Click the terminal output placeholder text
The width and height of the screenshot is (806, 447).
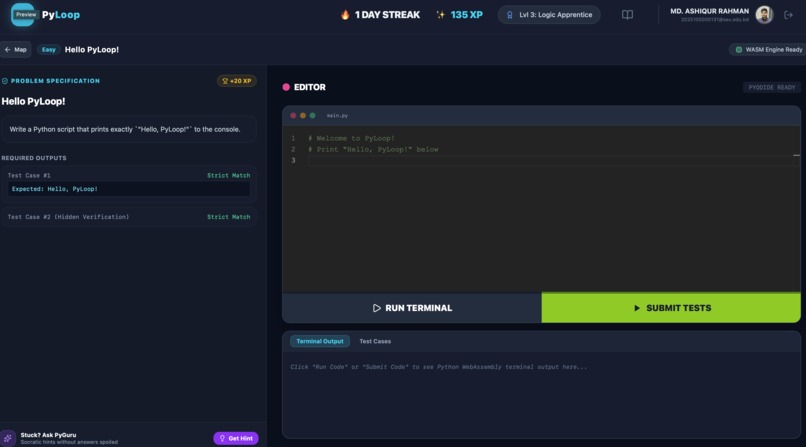438,367
